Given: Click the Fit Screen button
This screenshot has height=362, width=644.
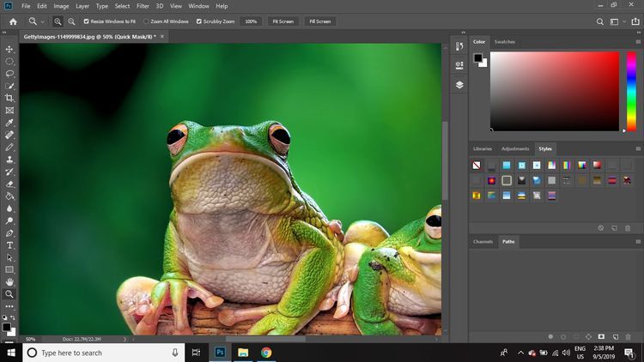Looking at the screenshot, I should point(282,21).
